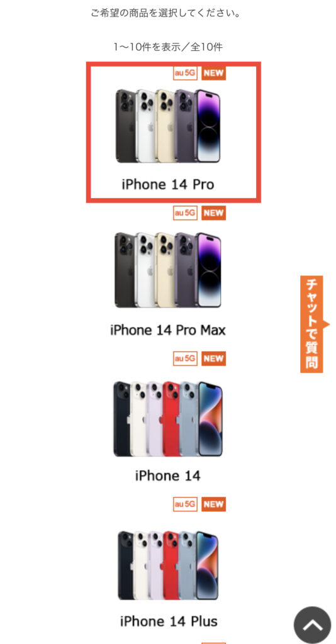Open the iPhone 14 Plus name link
The height and width of the screenshot is (644, 336).
[169, 621]
